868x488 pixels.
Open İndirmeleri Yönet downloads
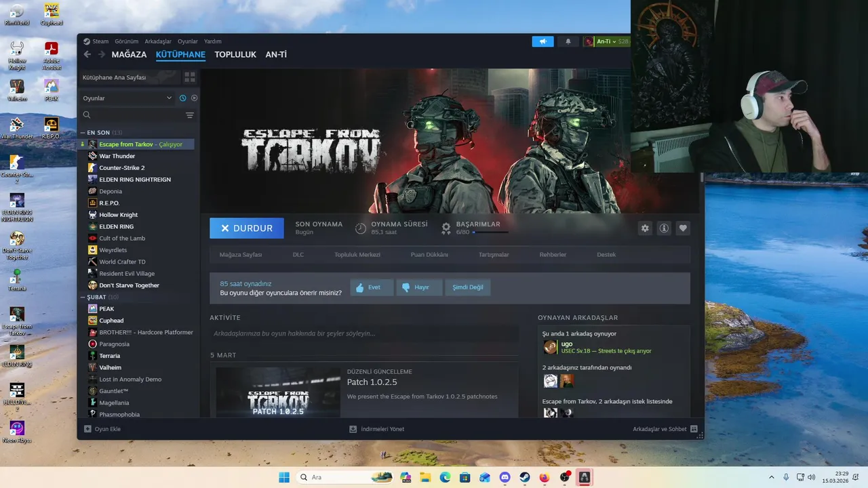[376, 429]
